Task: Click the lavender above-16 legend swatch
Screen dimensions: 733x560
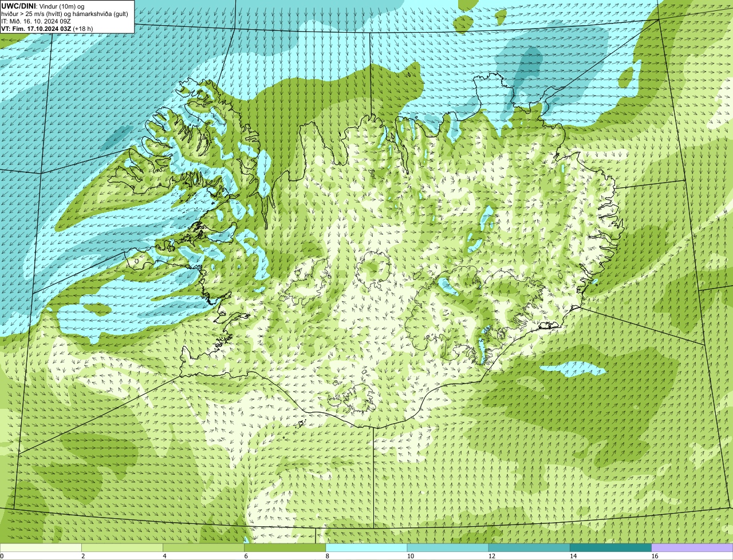Action: [692, 548]
